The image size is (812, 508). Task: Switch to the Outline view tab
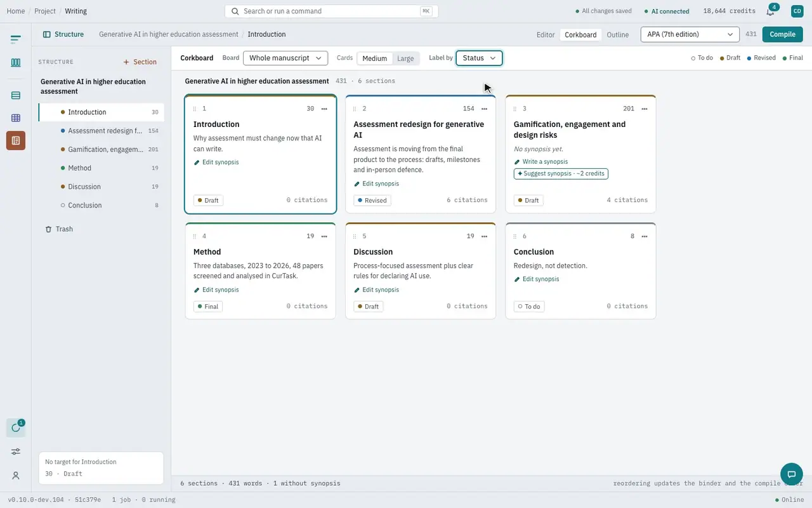(618, 35)
